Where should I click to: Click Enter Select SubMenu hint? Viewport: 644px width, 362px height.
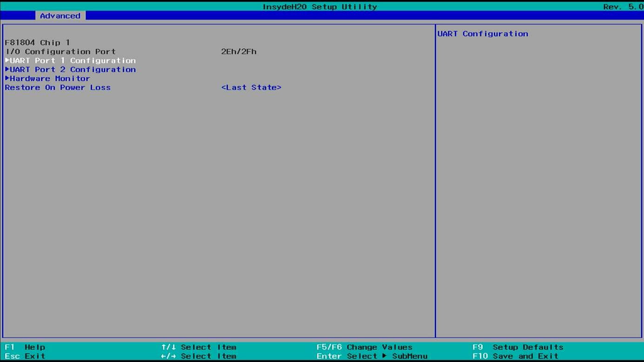(x=372, y=356)
